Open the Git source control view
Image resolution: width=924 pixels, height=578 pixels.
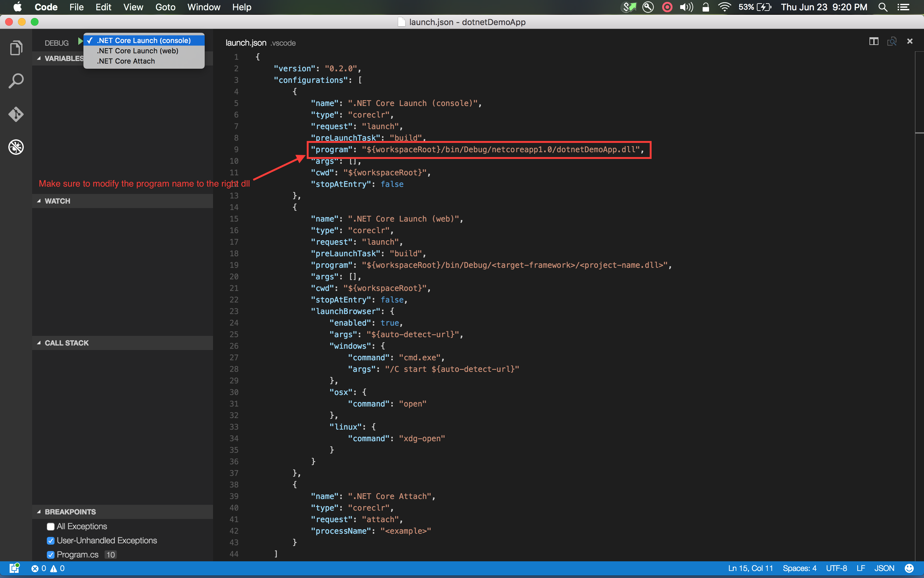tap(16, 114)
